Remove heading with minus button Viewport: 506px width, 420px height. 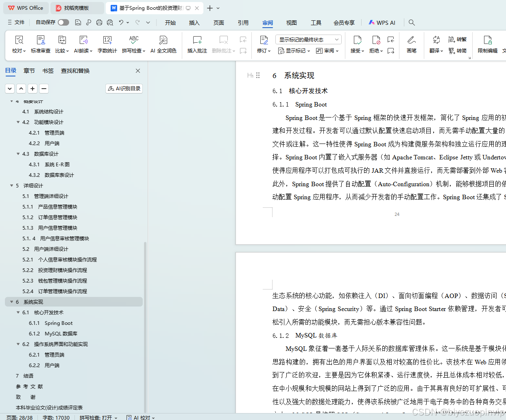[x=44, y=88]
